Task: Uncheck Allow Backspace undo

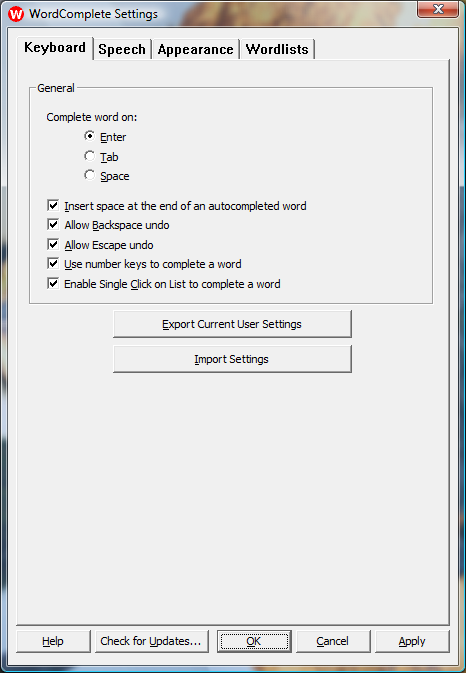Action: 53,224
